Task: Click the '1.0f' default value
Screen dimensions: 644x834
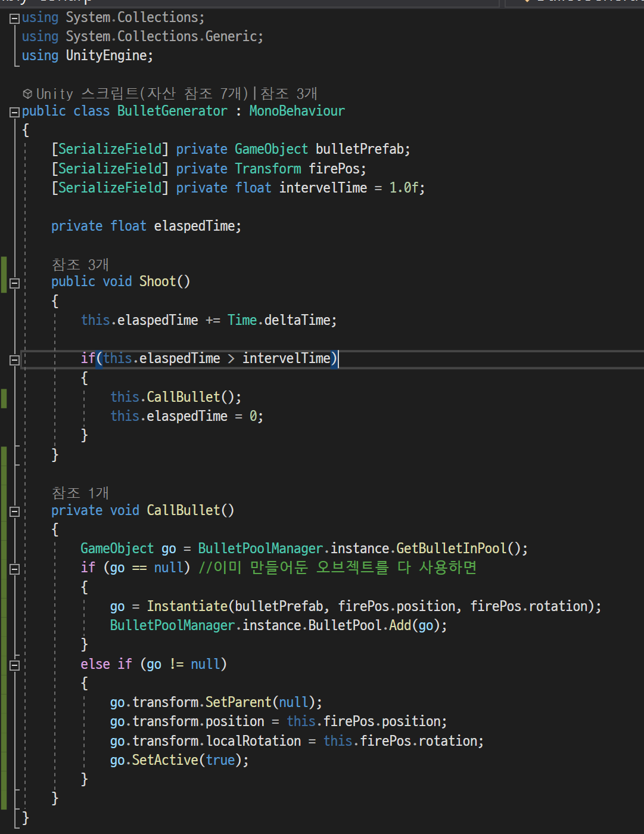Action: [403, 188]
